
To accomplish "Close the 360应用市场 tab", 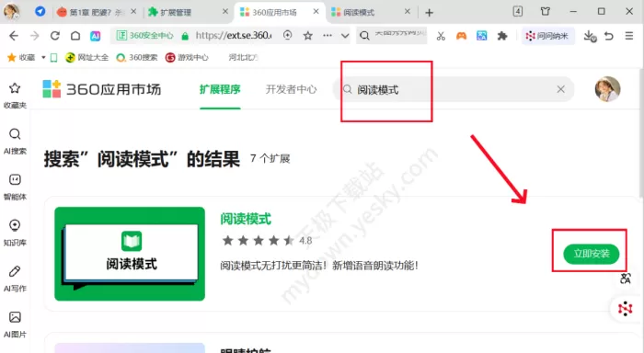I will tap(316, 12).
